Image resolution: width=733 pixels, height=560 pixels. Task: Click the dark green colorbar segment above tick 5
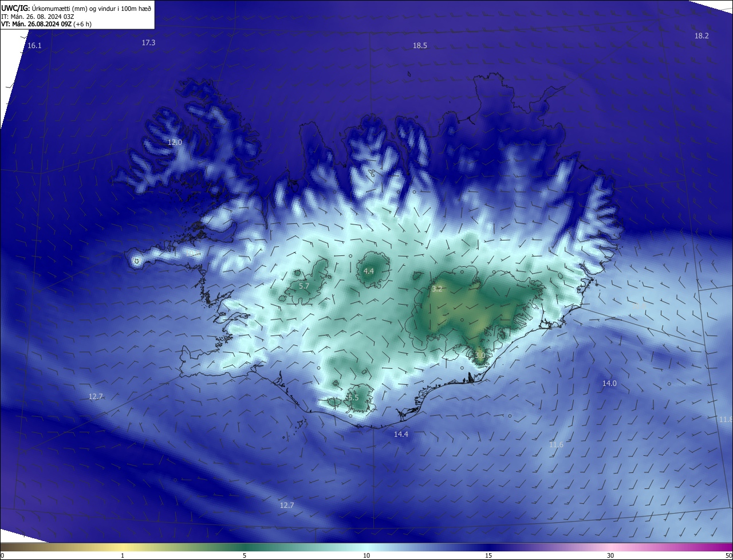coord(245,547)
